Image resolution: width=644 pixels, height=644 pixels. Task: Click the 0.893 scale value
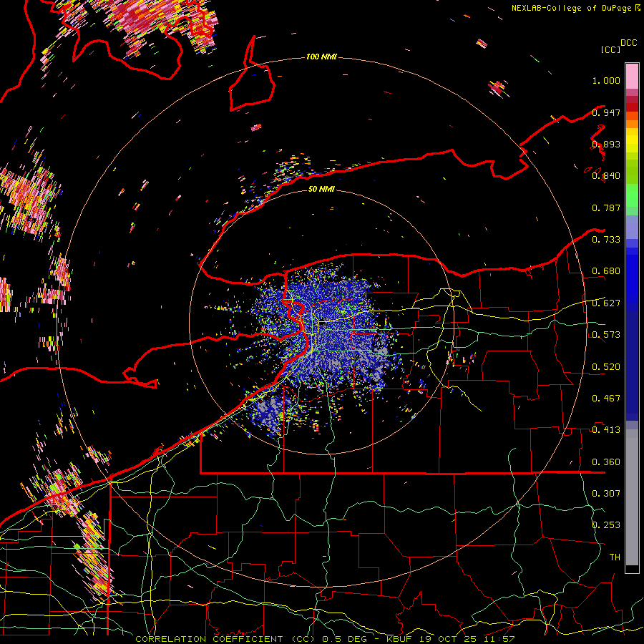606,144
